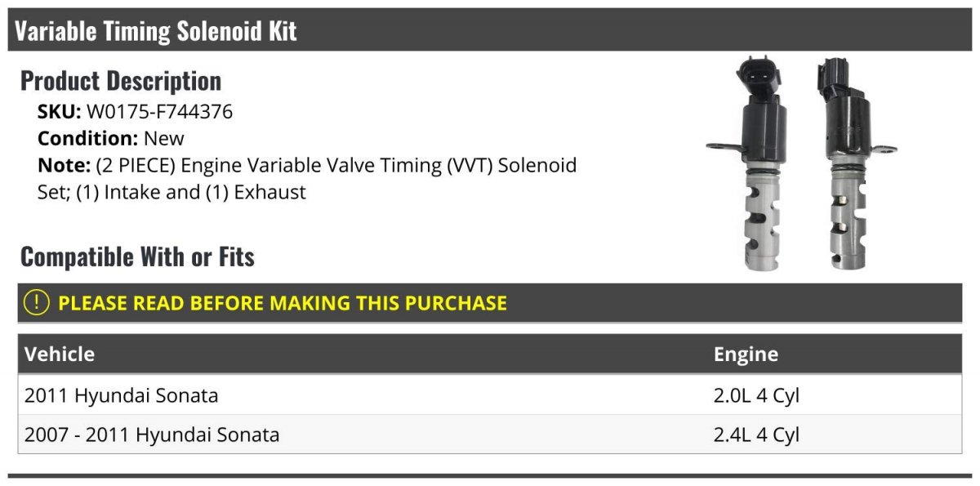Image resolution: width=980 pixels, height=486 pixels.
Task: Select the 2011 Hyundai Sonata row
Action: 490,395
